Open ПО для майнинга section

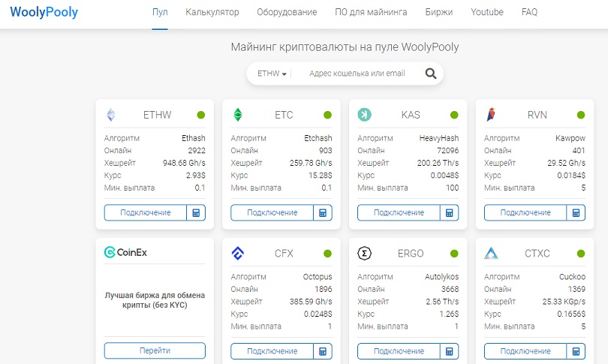click(x=371, y=12)
